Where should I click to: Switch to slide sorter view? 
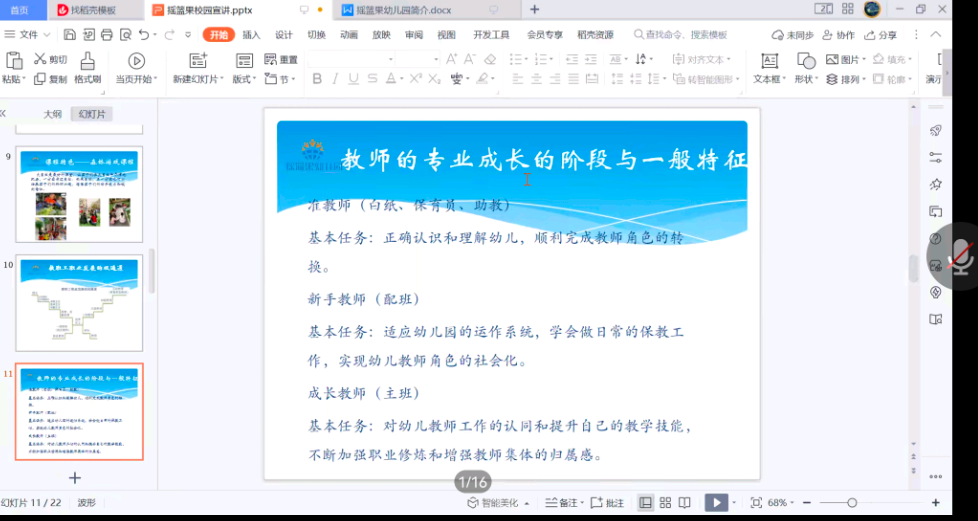tap(665, 502)
